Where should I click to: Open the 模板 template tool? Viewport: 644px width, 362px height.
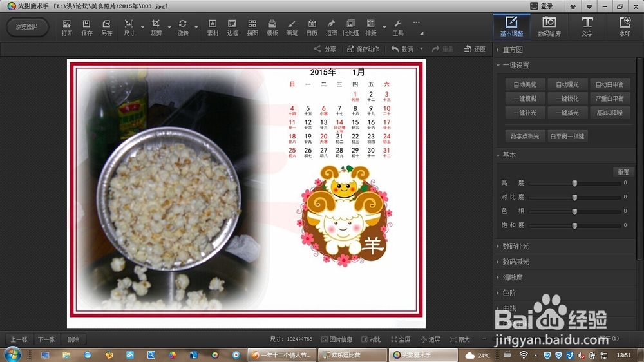click(272, 28)
